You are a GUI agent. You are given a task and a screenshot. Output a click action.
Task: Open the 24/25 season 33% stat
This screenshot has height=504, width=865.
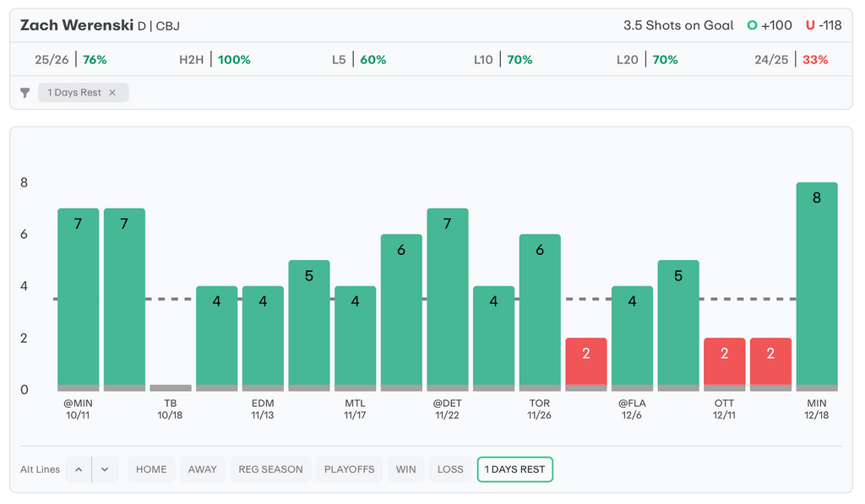coord(791,60)
